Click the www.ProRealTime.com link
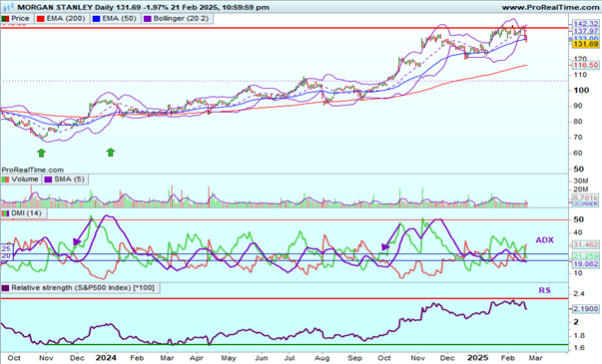The height and width of the screenshot is (364, 602). (550, 7)
